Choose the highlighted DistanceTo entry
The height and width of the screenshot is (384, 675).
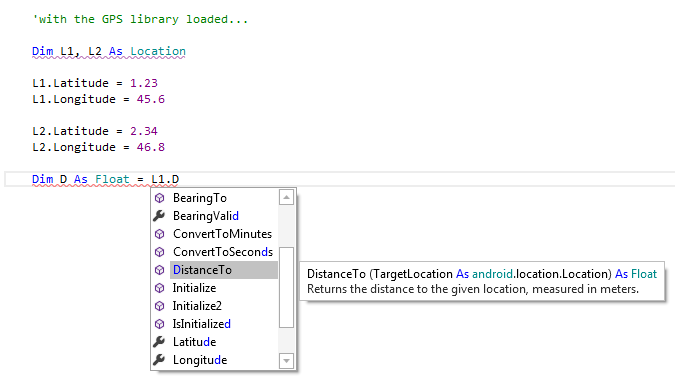224,270
